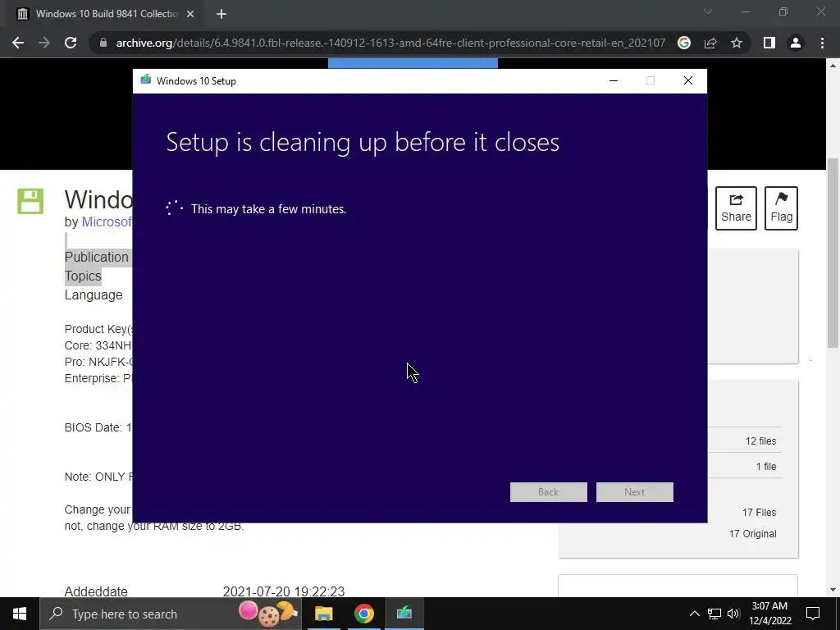Flag this archive item
This screenshot has height=630, width=840.
point(781,208)
